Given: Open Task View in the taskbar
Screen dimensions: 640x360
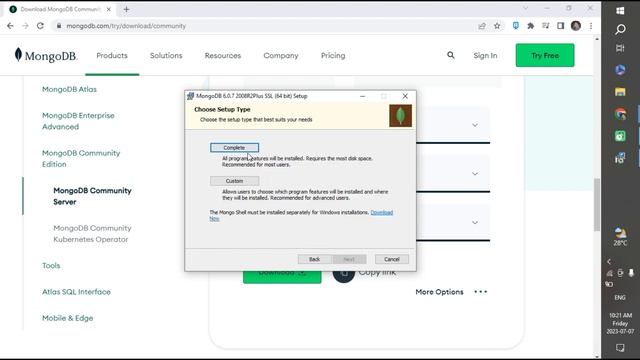Looking at the screenshot, I should pos(620,48).
